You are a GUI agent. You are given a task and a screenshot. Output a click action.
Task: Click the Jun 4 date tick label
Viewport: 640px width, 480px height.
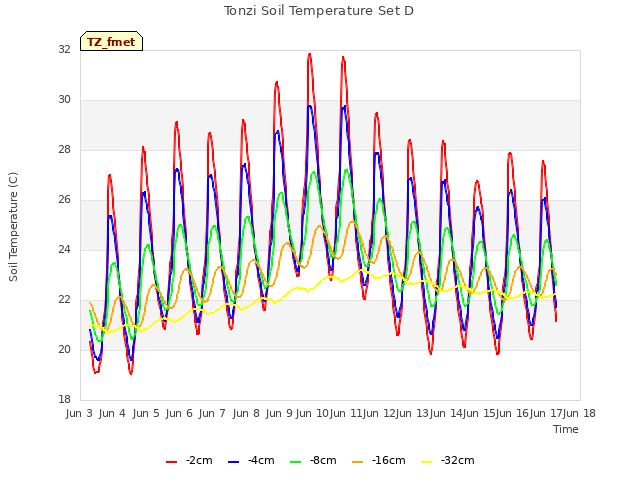click(x=112, y=413)
